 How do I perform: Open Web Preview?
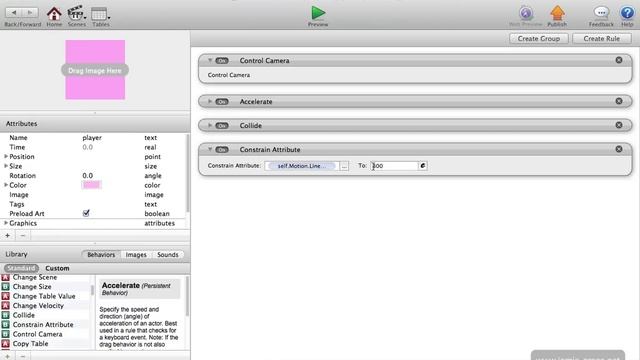tap(526, 16)
